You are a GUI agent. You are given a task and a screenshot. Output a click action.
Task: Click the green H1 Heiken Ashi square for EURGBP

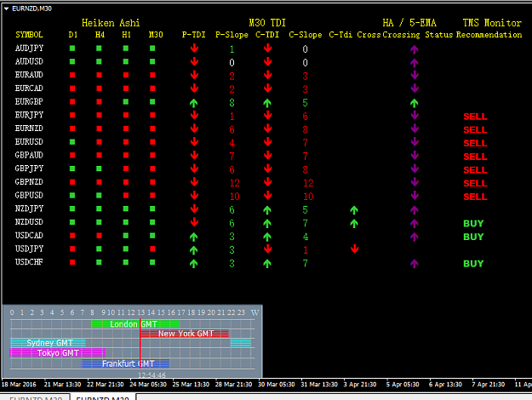[x=126, y=101]
